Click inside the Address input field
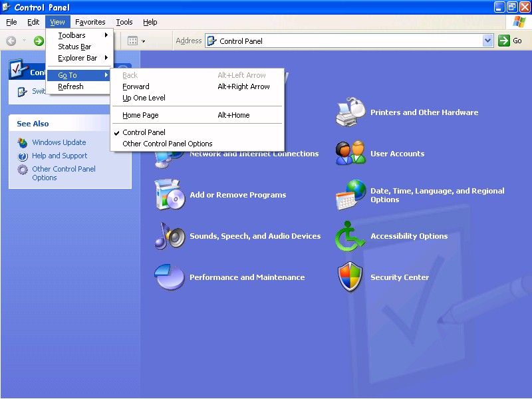The image size is (532, 399). [x=346, y=41]
